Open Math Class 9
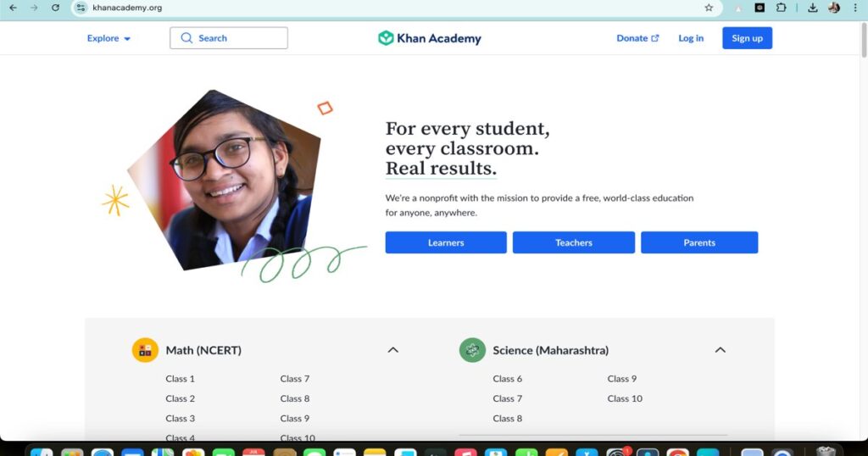Image resolution: width=868 pixels, height=456 pixels. (294, 419)
